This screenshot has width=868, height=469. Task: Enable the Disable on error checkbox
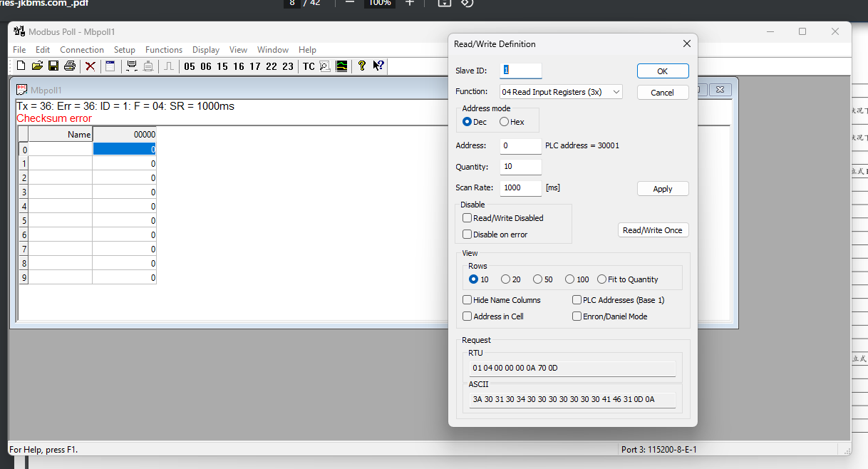point(495,234)
